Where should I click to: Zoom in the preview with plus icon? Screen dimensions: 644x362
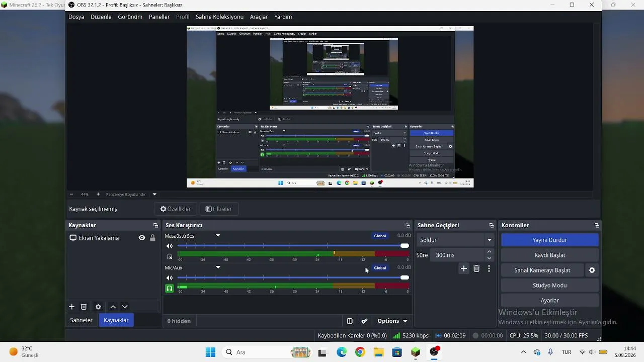click(x=98, y=194)
